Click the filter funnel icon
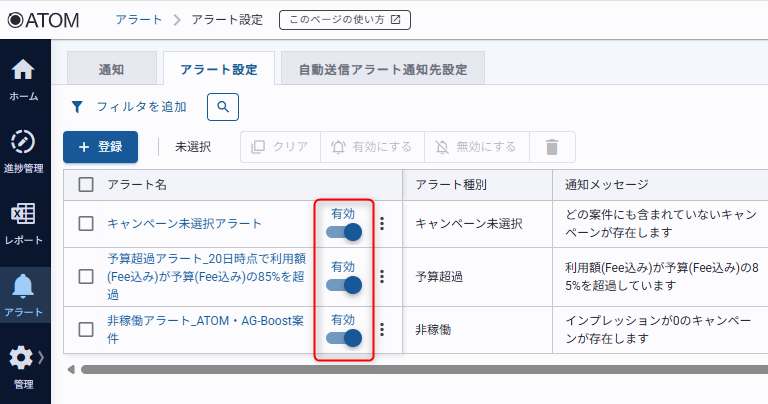768x404 pixels. point(77,106)
